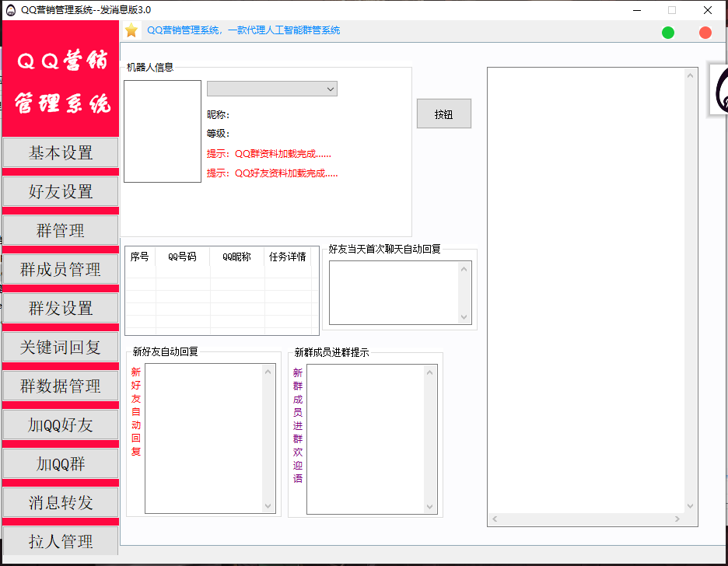Open 消息转发 section

pyautogui.click(x=61, y=502)
